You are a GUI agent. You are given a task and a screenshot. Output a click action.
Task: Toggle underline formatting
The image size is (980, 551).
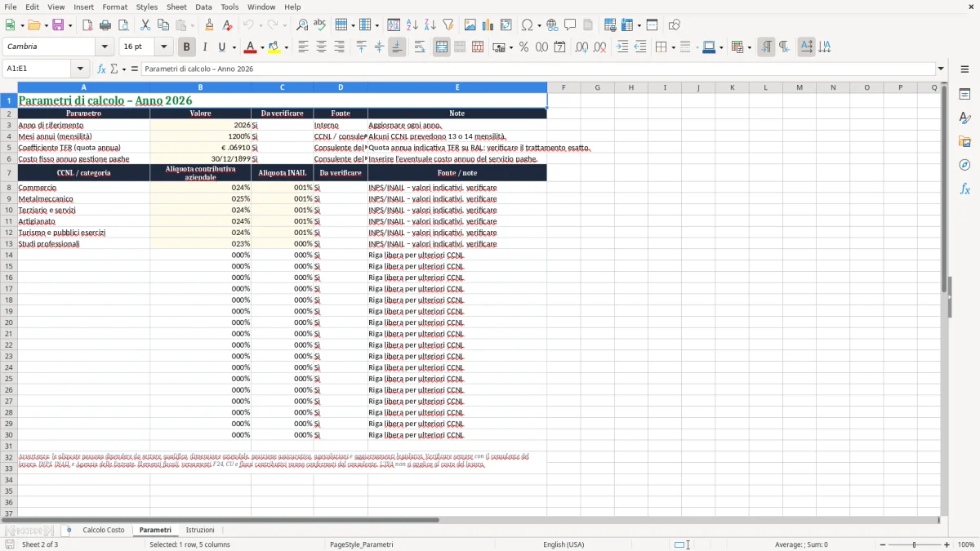point(222,47)
